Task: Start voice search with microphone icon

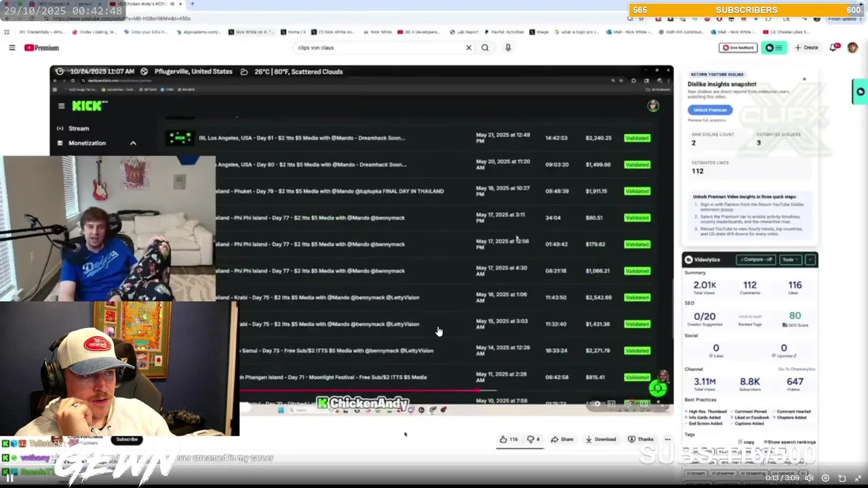Action: [508, 47]
